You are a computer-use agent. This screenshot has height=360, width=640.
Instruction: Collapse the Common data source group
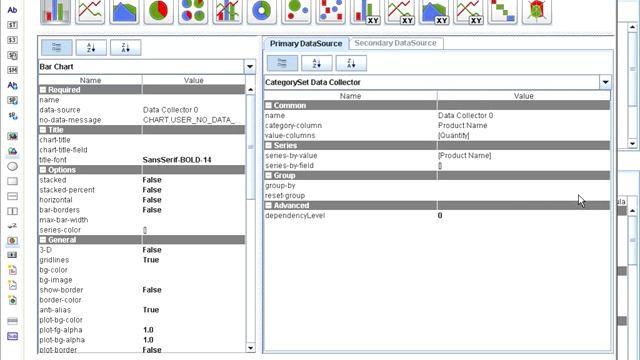pos(268,105)
